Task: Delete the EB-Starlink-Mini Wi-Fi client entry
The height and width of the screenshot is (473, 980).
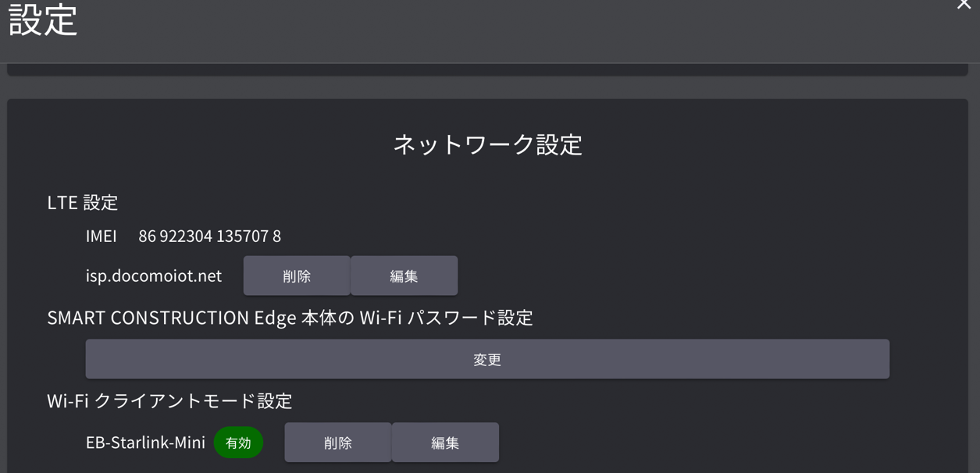Action: [337, 443]
